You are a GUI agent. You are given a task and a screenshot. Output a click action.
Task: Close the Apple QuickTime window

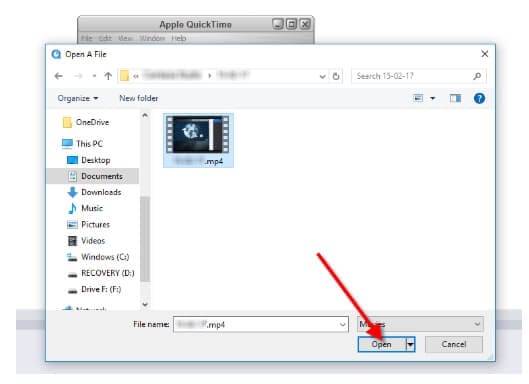point(305,24)
